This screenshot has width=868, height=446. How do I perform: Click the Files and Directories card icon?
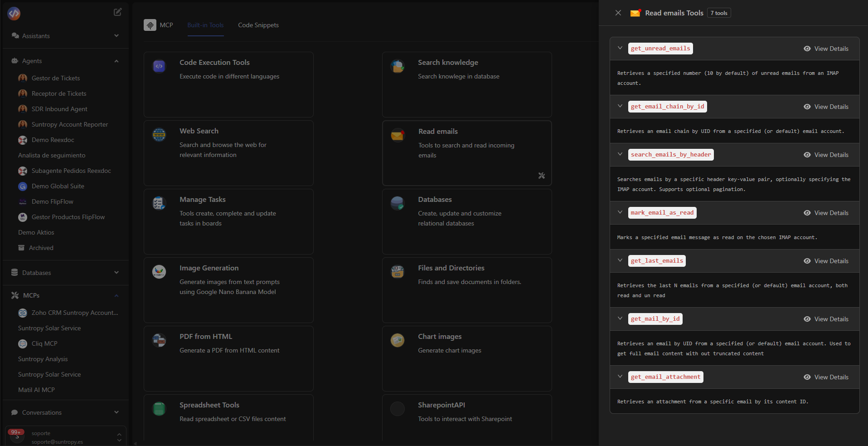point(398,272)
